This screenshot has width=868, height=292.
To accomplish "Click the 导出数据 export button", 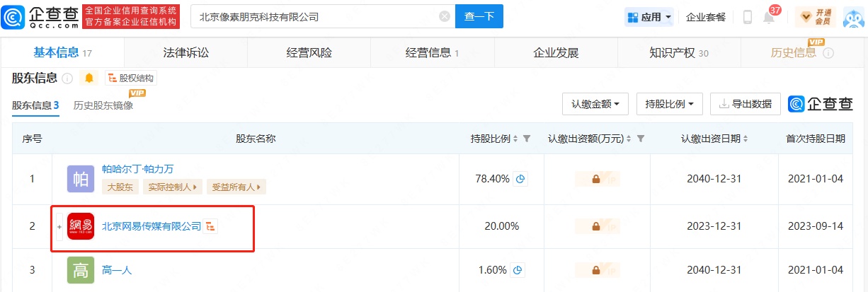I will coord(745,104).
